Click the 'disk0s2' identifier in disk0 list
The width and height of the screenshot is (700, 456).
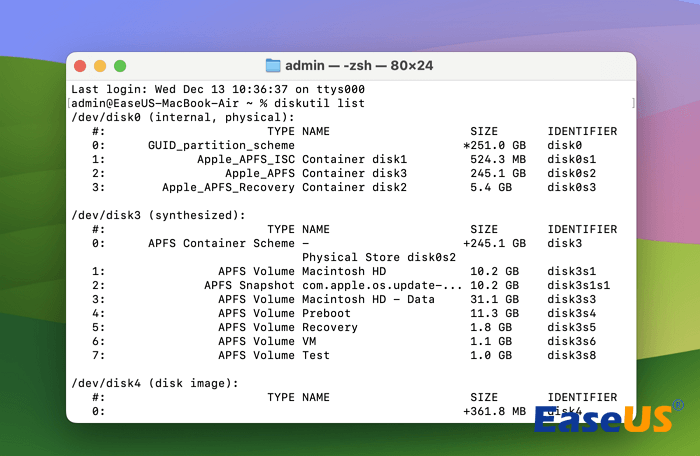(x=572, y=173)
